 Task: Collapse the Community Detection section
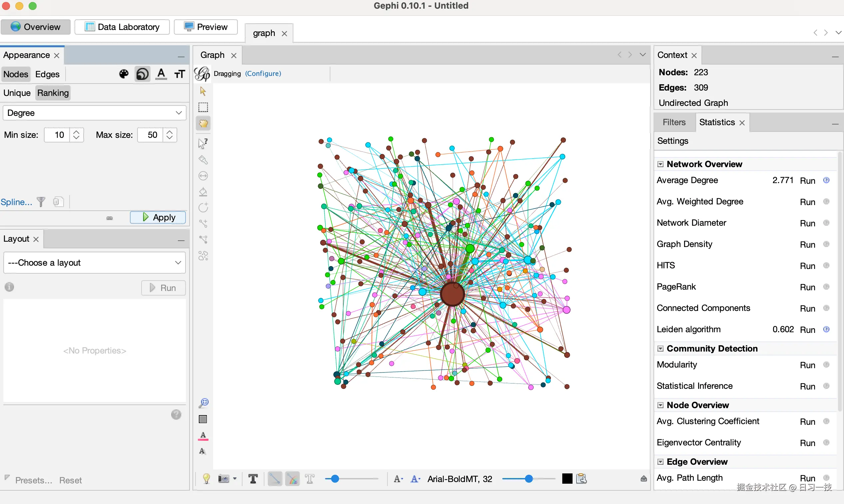click(660, 349)
